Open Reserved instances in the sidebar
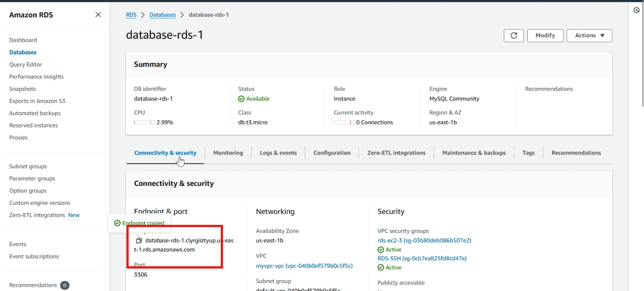The image size is (644, 291). 33,125
